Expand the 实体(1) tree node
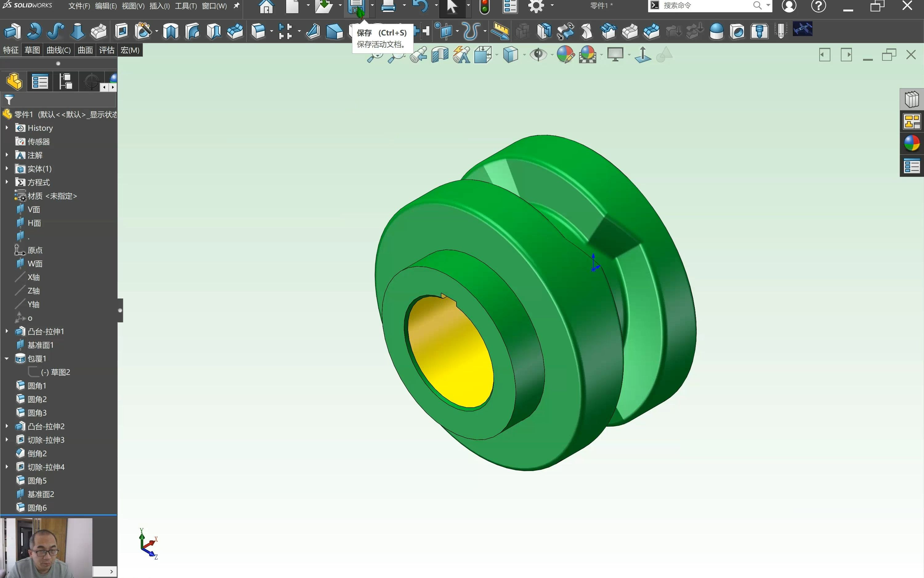 click(x=7, y=168)
